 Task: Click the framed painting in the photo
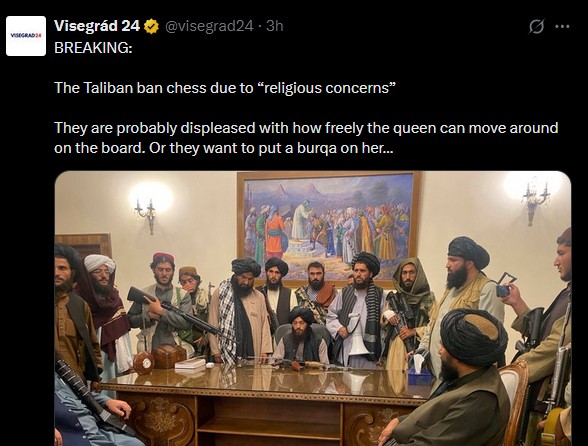pos(329,227)
